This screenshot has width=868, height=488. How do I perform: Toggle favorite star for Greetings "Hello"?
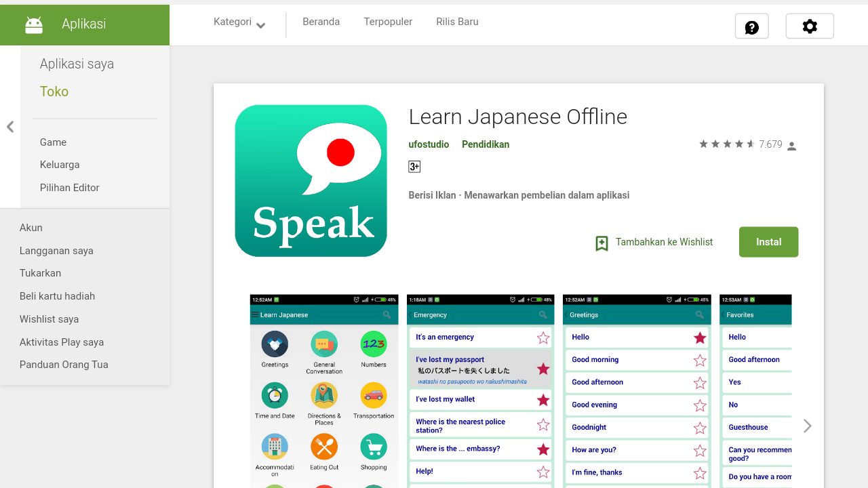tap(700, 338)
